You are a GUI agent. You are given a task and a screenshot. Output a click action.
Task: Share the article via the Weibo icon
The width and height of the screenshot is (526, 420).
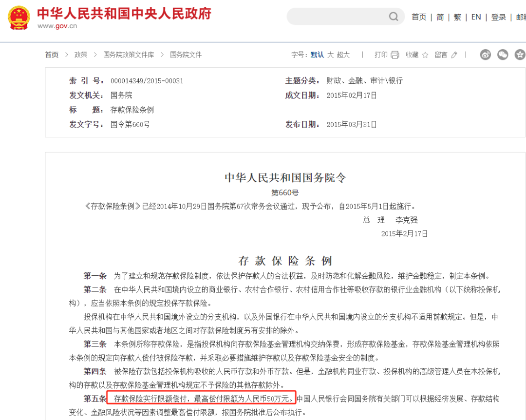tap(485, 55)
